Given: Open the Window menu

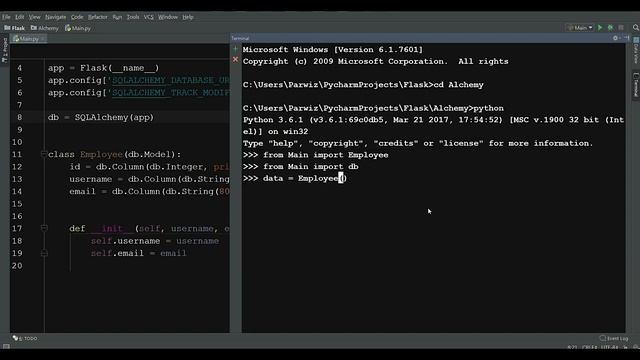Looking at the screenshot, I should pyautogui.click(x=168, y=17).
